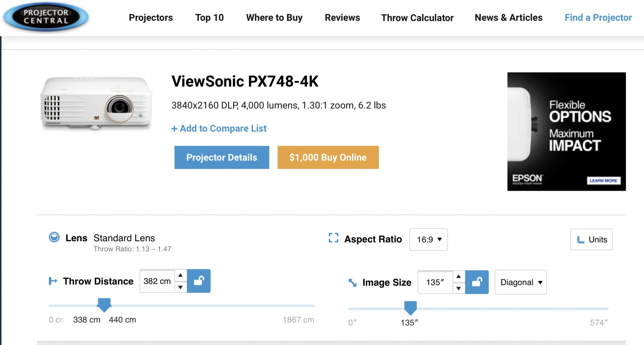Toggle the Throw Distance lock
Screen dimensions: 644x345
[x=199, y=281]
